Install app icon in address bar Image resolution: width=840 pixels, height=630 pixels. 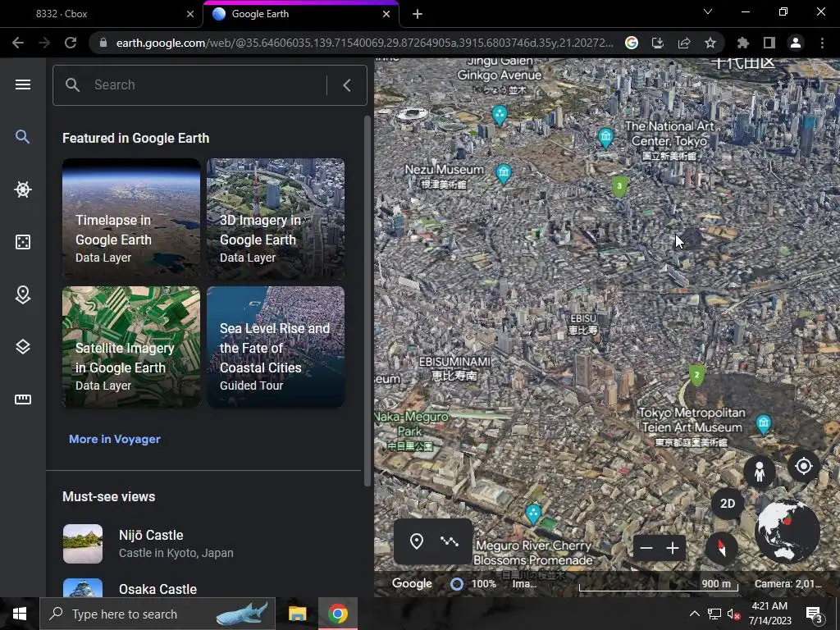(658, 43)
